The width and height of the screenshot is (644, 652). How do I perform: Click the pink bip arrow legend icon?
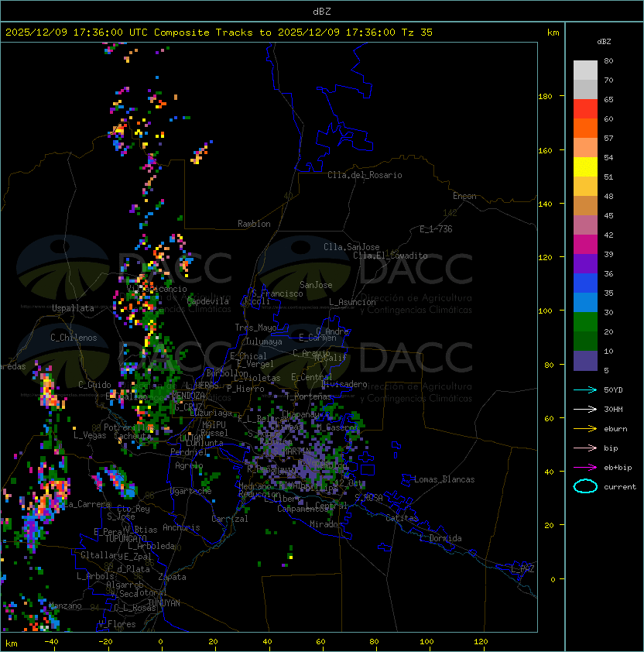[585, 448]
